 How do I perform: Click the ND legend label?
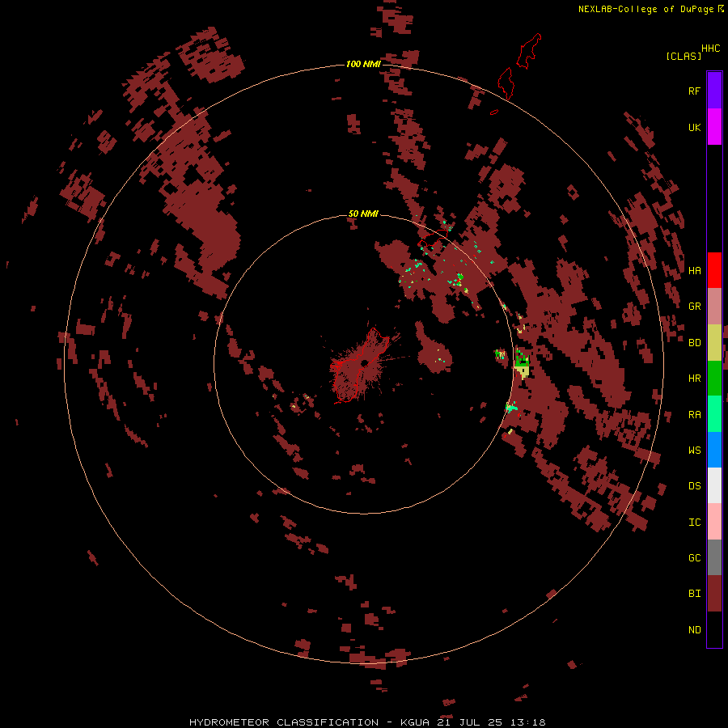pos(694,630)
